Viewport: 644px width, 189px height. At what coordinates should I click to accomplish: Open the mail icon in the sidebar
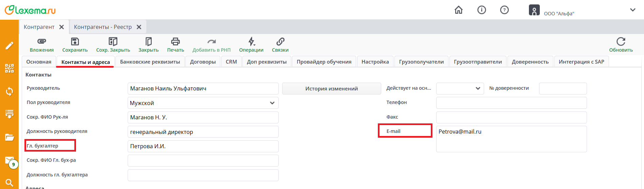tap(10, 160)
